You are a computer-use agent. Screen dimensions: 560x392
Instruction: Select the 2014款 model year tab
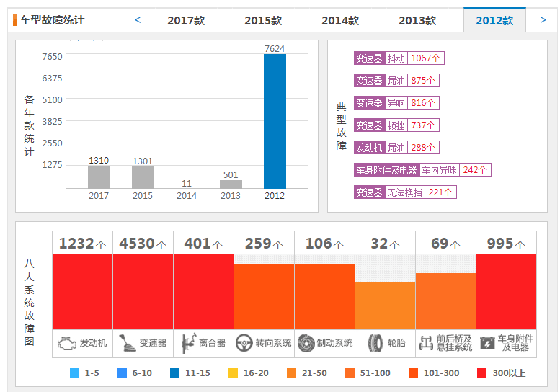(340, 20)
